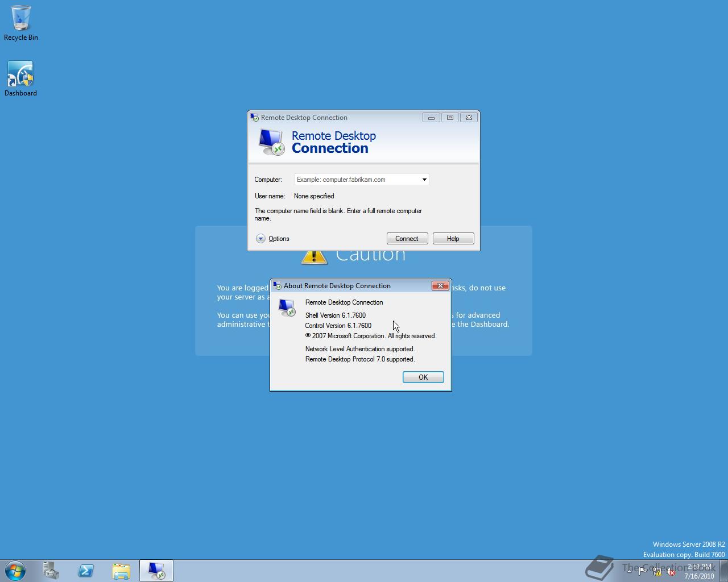This screenshot has height=582, width=728.
Task: Close the About Remote Desktop Connection dialog
Action: tap(440, 285)
